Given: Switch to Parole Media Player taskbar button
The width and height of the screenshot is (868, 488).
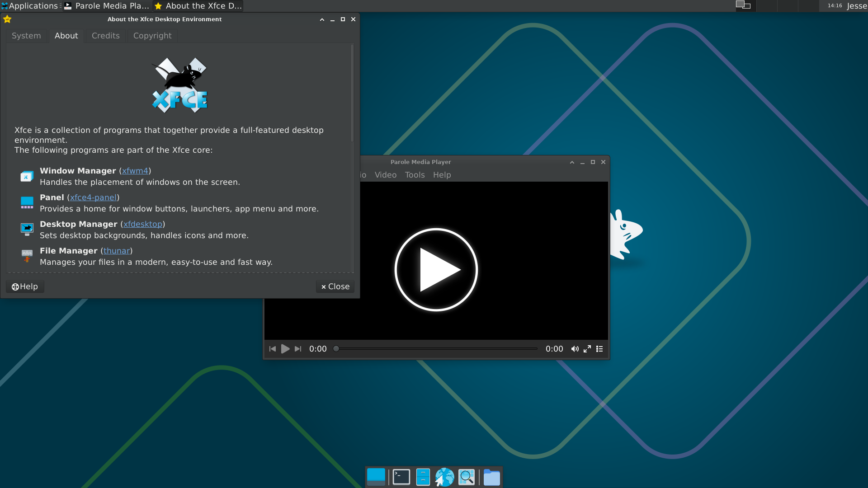Looking at the screenshot, I should pos(107,6).
